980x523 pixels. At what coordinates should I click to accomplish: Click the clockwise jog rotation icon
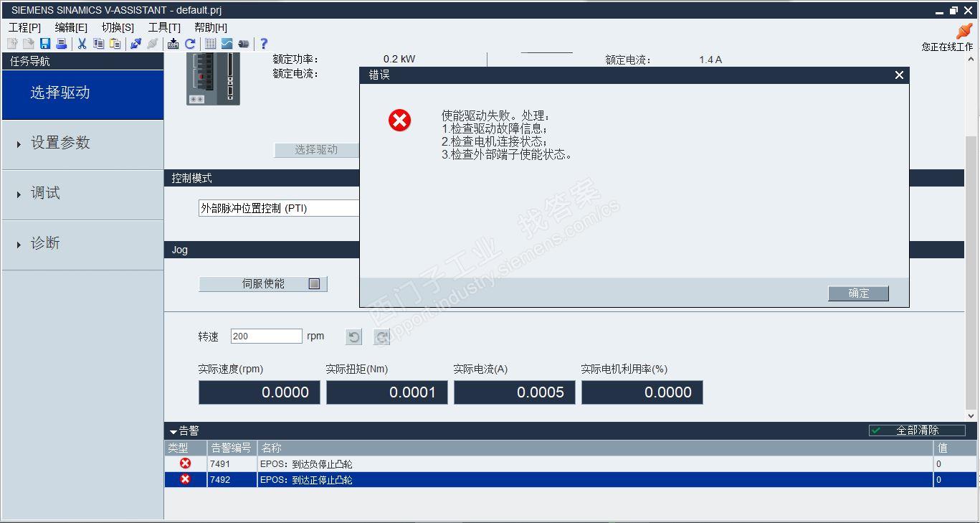pos(381,336)
